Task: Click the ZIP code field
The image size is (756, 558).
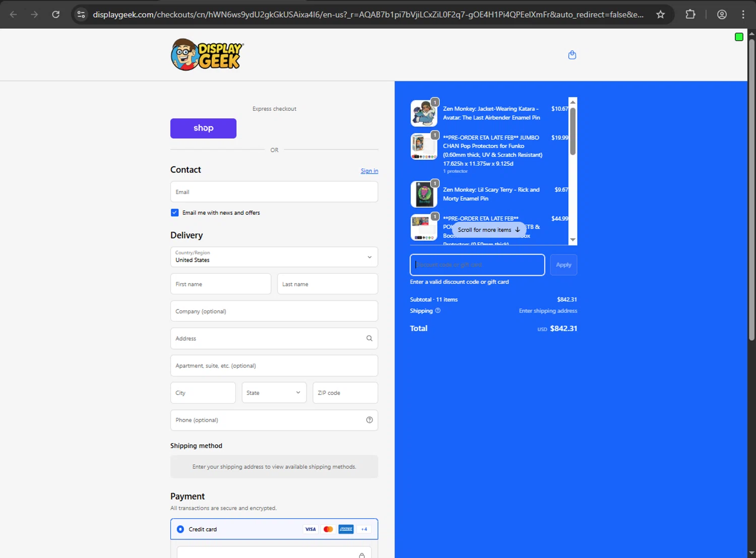Action: point(345,393)
